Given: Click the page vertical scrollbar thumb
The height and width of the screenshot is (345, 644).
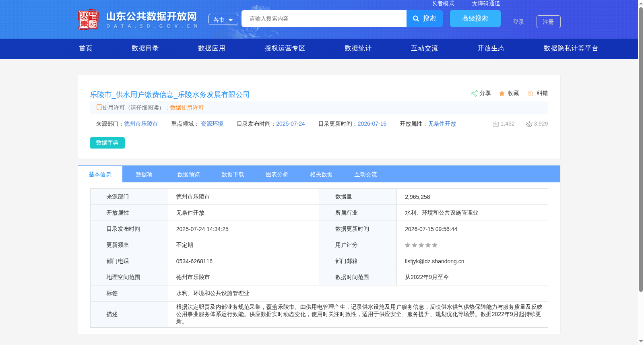Looking at the screenshot, I should [641, 149].
